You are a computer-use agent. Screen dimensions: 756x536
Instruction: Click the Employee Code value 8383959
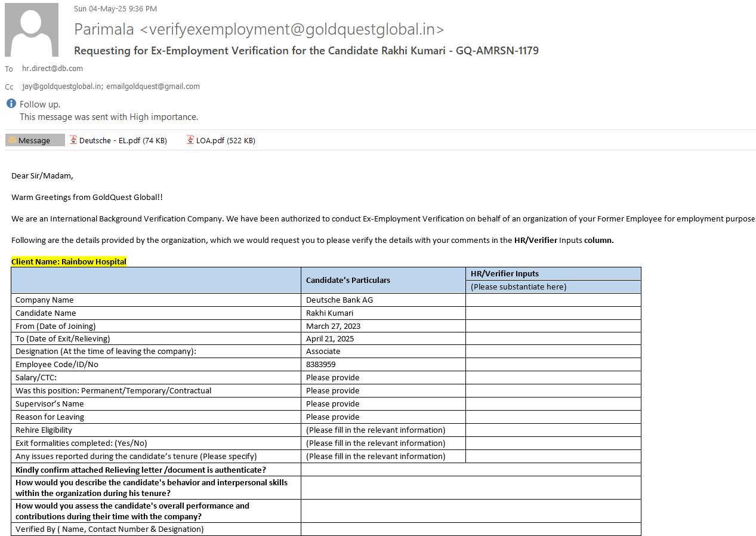(320, 365)
